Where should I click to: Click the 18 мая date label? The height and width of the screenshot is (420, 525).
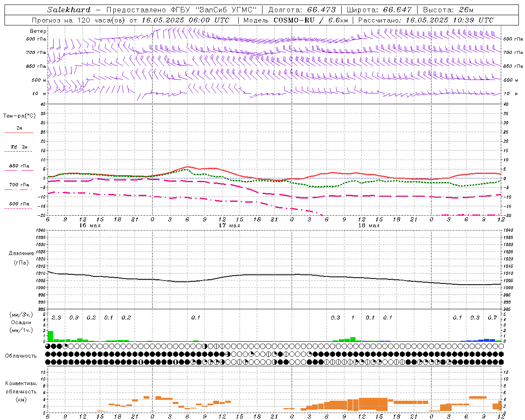369,226
